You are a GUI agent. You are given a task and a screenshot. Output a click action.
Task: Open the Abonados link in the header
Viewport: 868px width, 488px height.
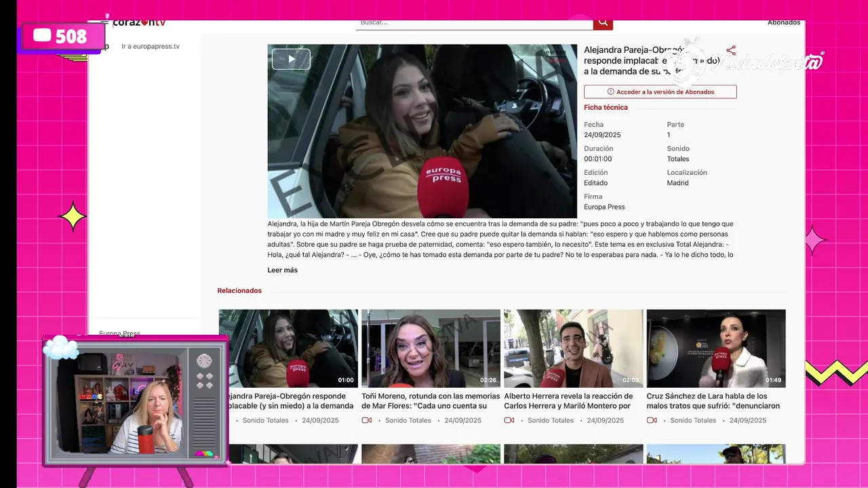[784, 23]
